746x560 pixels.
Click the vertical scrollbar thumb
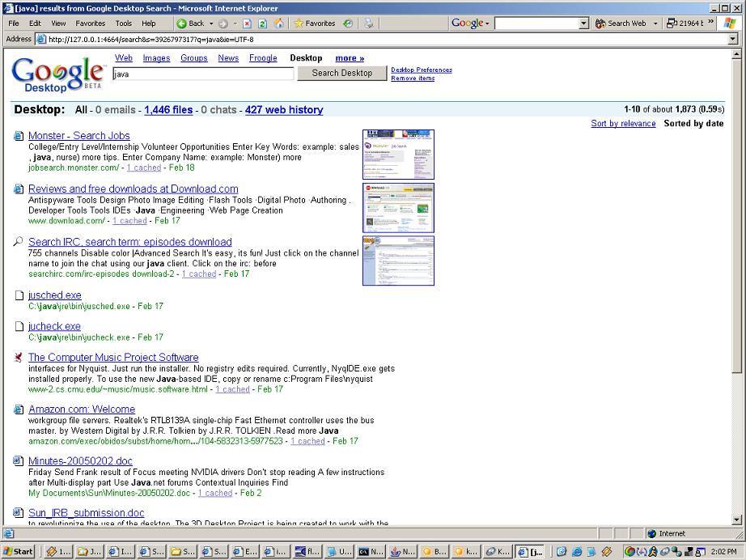pos(737,216)
